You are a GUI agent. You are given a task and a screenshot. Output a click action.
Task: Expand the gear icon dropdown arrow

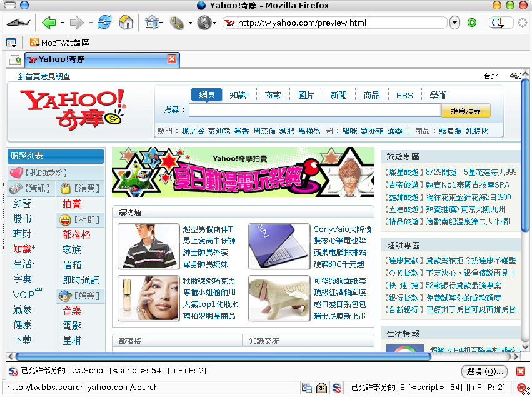pos(161,23)
